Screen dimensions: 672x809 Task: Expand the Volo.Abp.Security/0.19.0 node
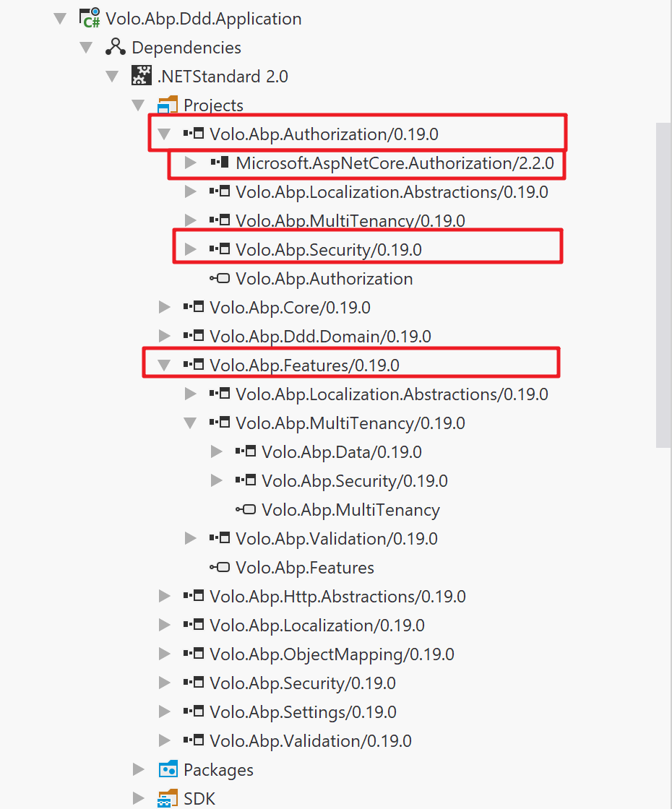click(x=190, y=248)
